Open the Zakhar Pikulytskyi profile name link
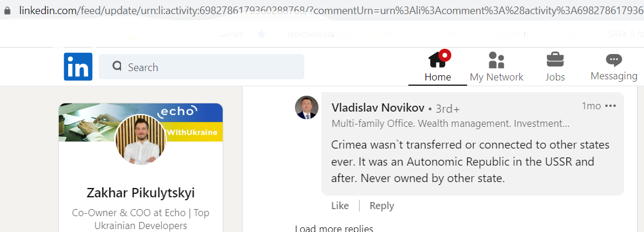 [x=140, y=193]
